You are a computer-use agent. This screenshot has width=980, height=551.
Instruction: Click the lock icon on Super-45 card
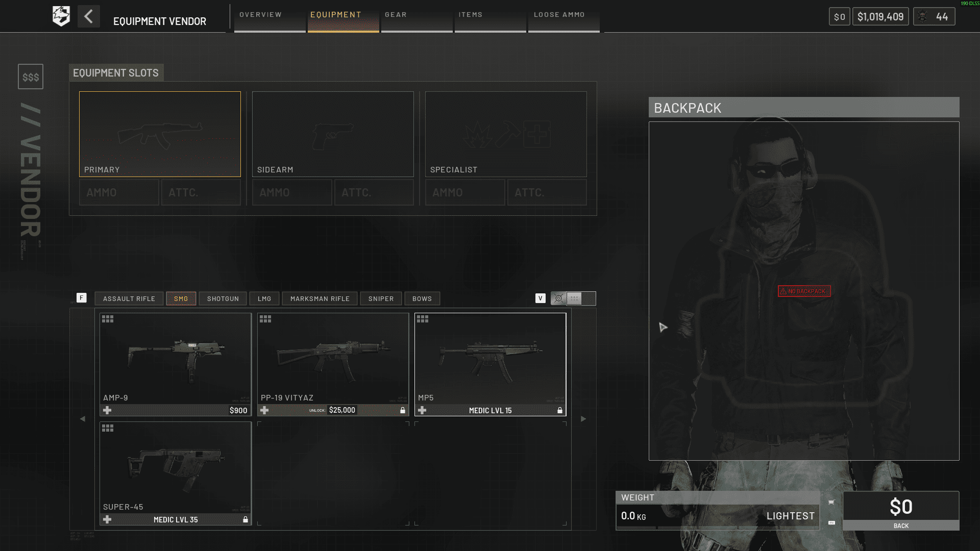(246, 519)
